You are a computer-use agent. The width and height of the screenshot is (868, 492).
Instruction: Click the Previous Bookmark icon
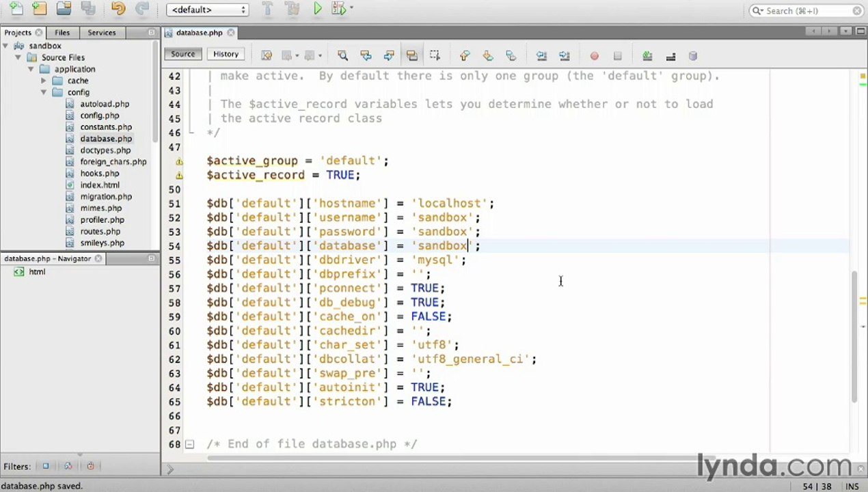pos(465,55)
